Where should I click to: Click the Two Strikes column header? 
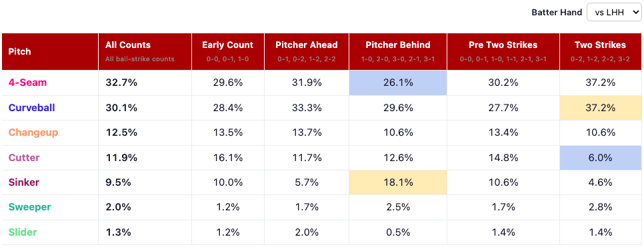point(601,45)
